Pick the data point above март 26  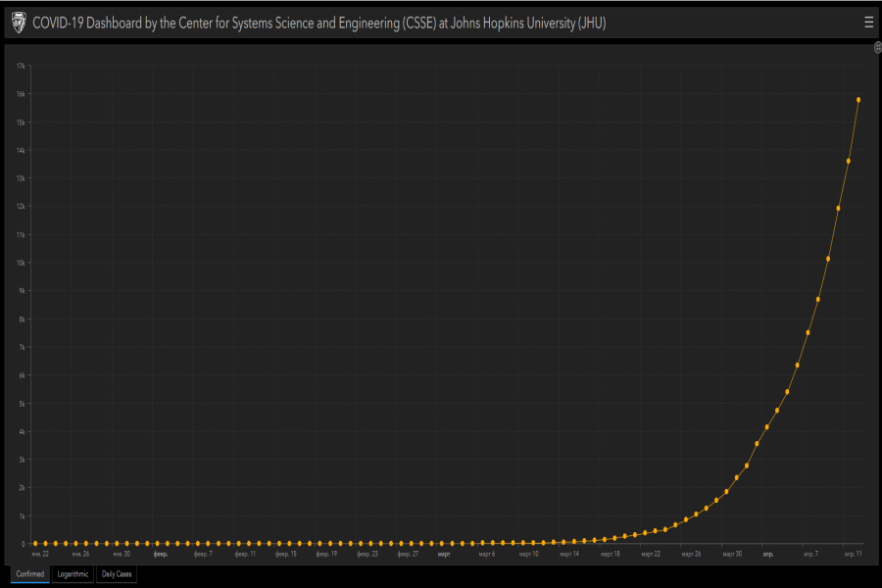686,519
